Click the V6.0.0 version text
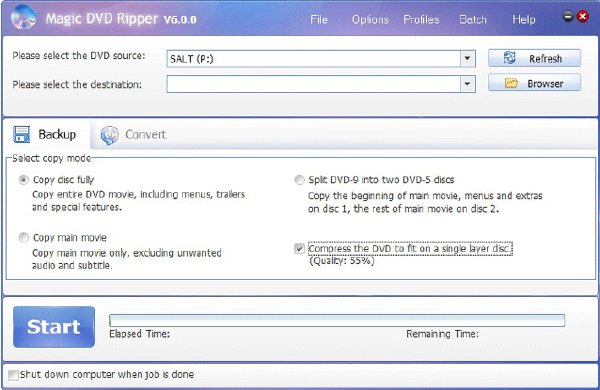 [180, 20]
